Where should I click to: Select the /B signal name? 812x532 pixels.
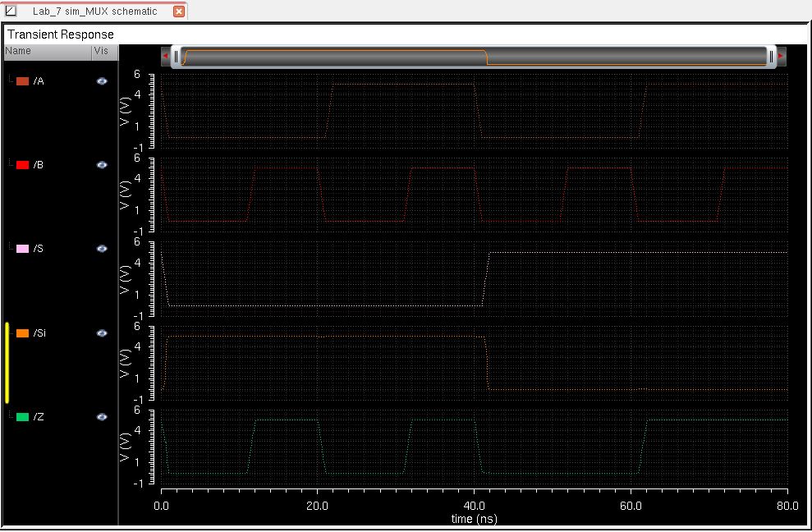[x=39, y=165]
